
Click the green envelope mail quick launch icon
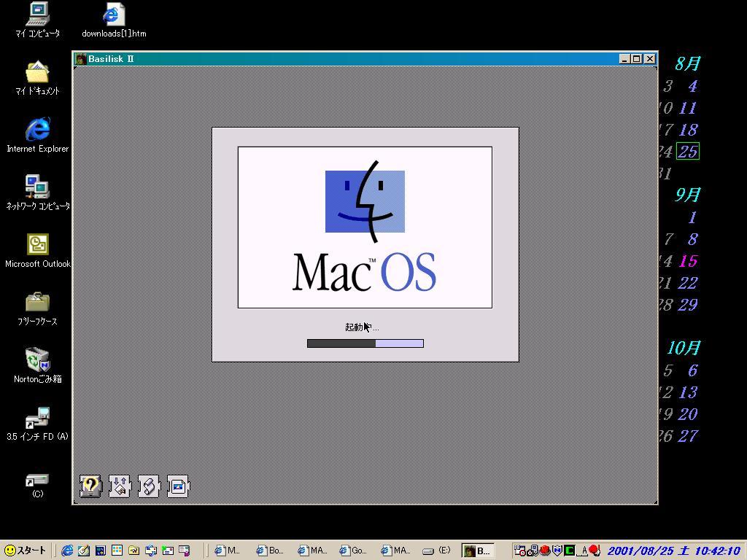pyautogui.click(x=167, y=551)
